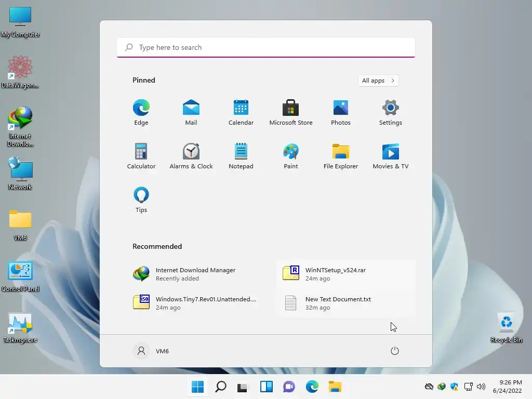Open taskbar Search icon

point(220,387)
